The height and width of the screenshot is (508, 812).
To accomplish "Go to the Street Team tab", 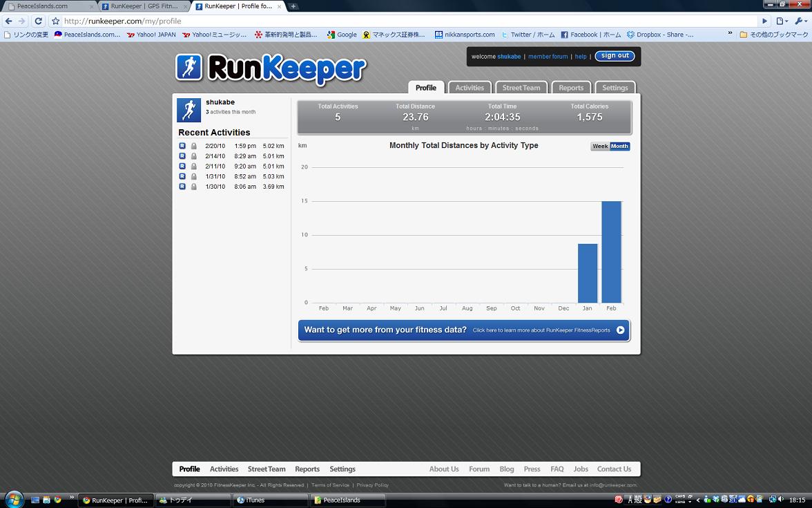I will click(x=521, y=88).
